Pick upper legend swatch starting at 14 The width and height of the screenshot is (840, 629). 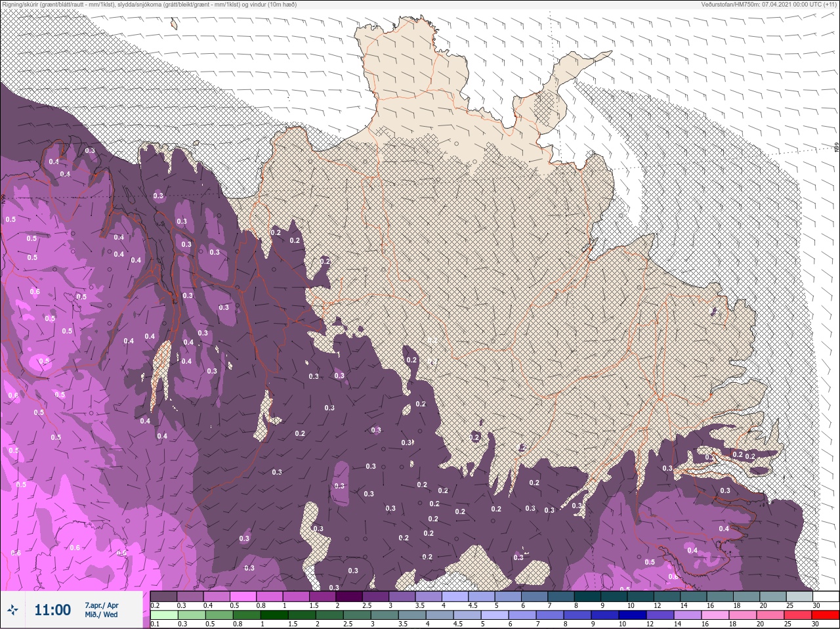point(694,596)
